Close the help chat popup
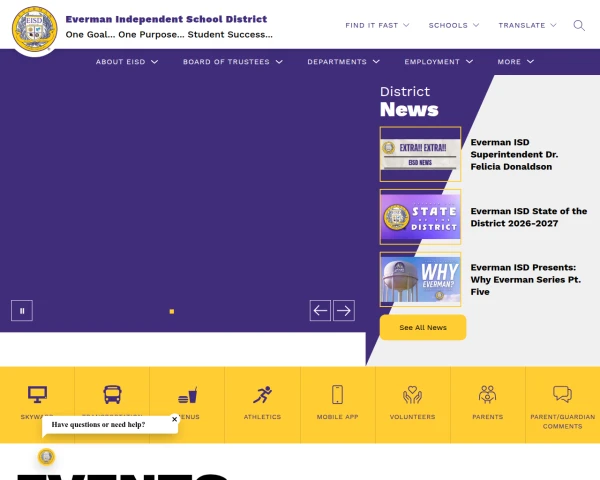 tap(174, 419)
